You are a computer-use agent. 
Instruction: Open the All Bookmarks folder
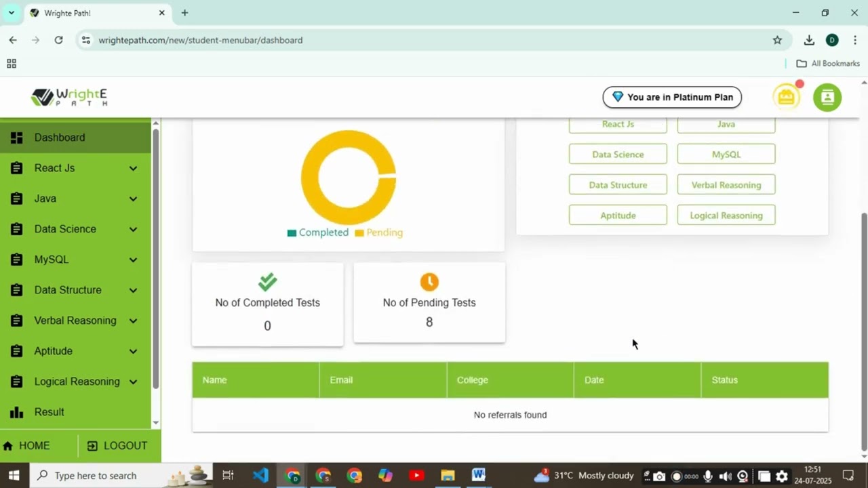[x=828, y=63]
